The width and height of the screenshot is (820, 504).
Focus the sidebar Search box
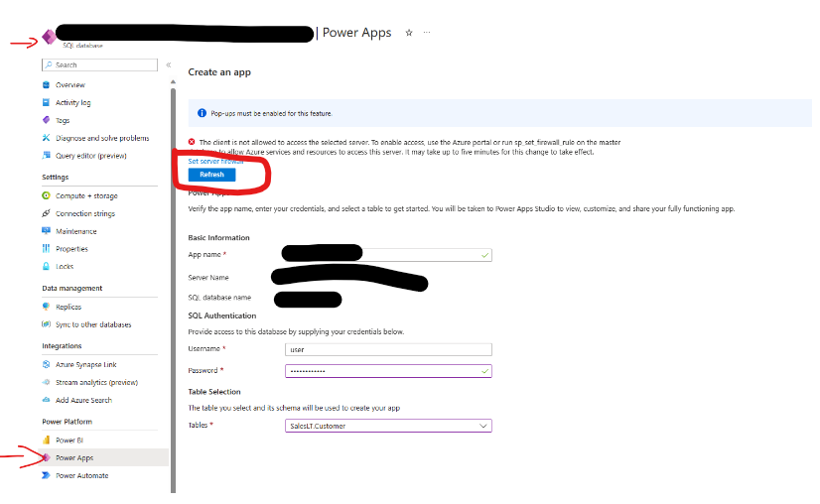(99, 64)
